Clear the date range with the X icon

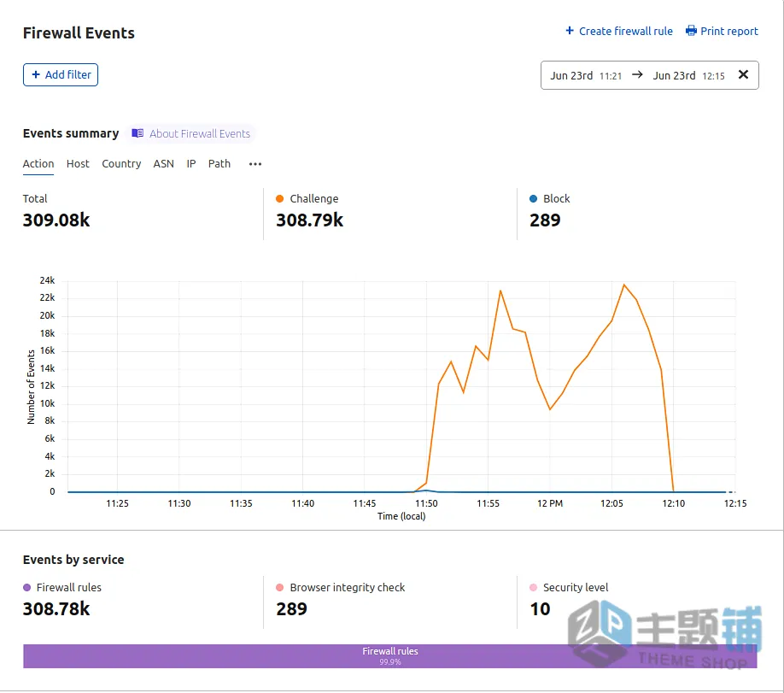point(744,74)
